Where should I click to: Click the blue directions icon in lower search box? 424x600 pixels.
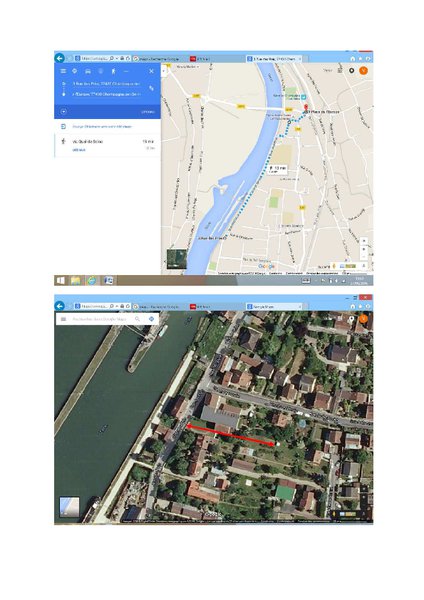pos(152,319)
